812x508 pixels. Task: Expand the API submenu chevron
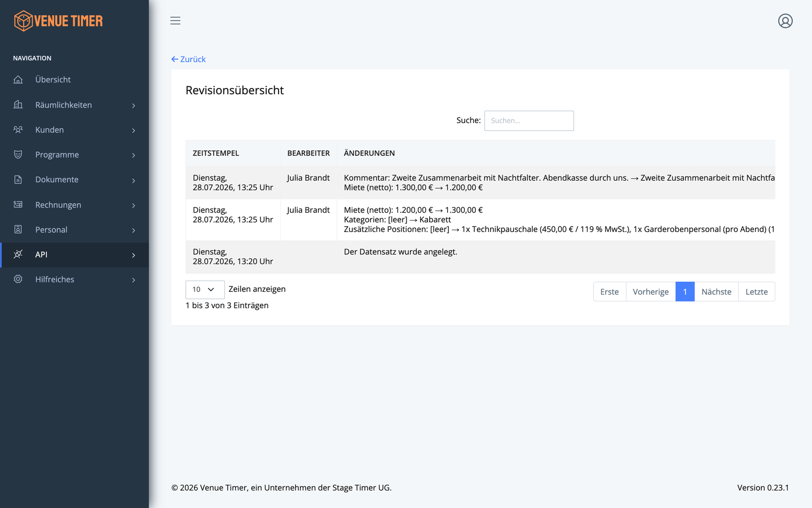coord(134,255)
